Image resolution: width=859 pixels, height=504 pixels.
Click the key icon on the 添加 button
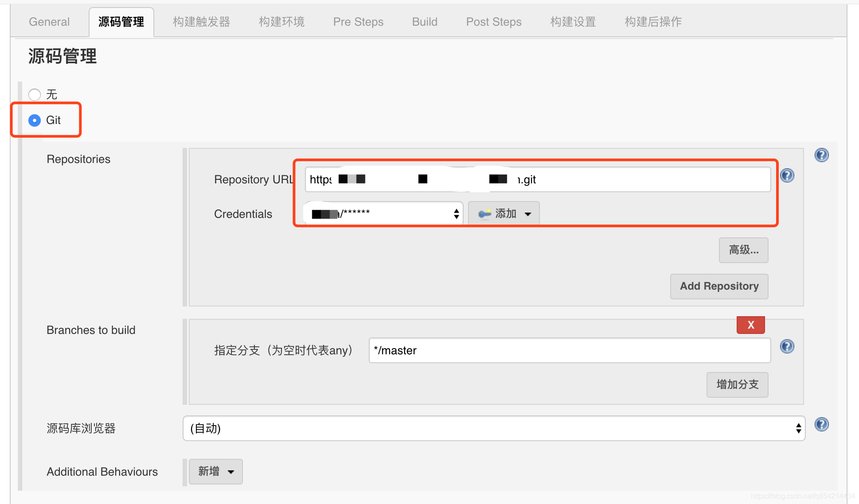pos(484,213)
